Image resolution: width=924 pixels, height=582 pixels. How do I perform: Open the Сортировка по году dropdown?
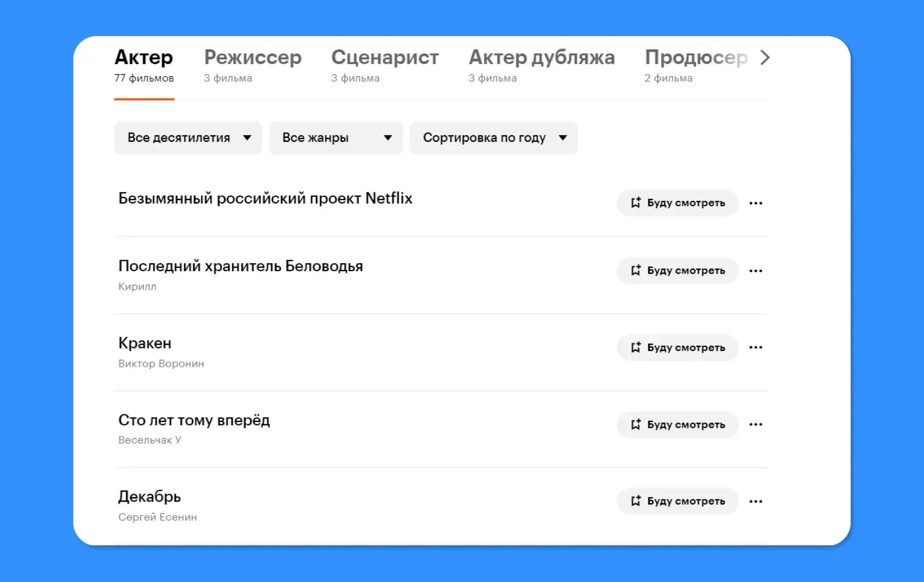coord(493,138)
